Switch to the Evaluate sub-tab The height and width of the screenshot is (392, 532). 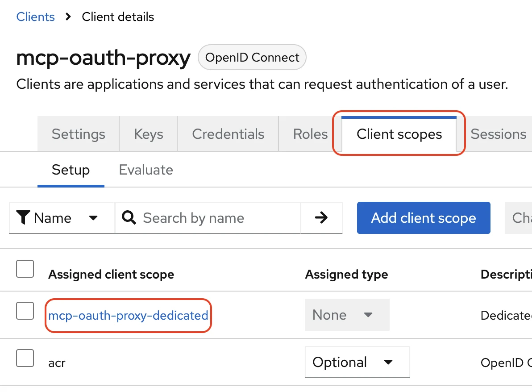[x=146, y=170]
